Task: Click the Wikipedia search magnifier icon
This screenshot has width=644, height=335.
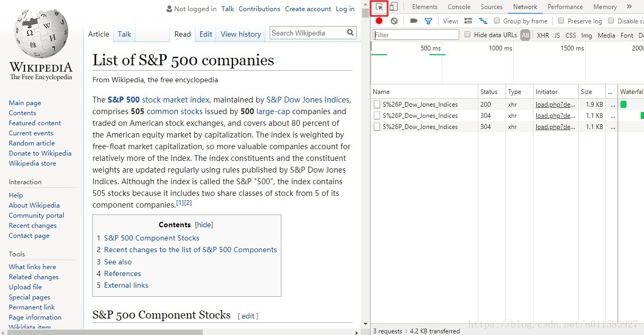Action: tap(350, 33)
